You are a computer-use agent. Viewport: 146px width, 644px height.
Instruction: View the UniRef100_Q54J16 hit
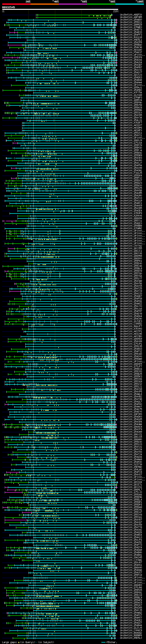coord(131,309)
